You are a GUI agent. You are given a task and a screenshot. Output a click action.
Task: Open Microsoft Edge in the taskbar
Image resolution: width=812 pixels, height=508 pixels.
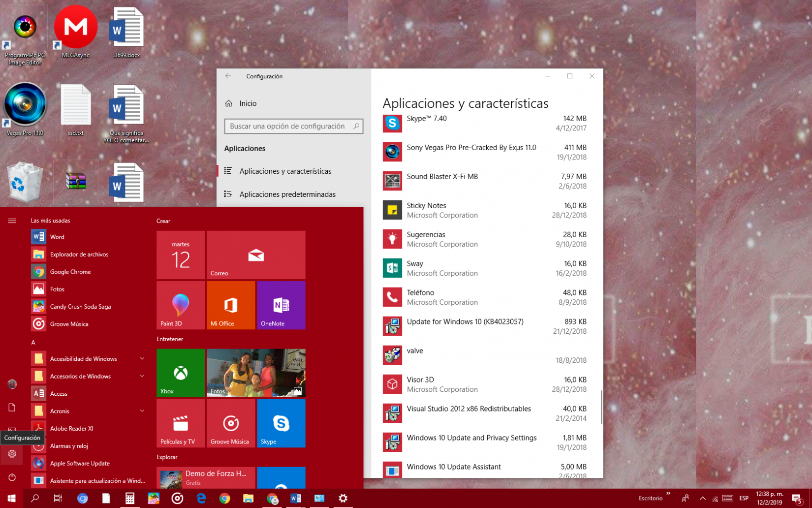pyautogui.click(x=201, y=498)
